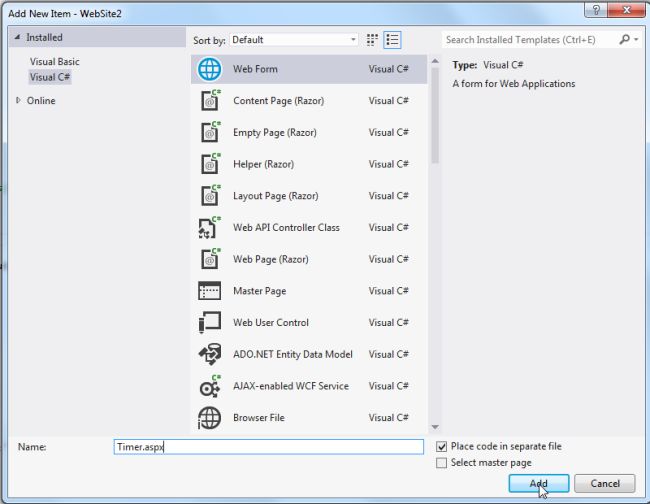Expand the Online templates node
The height and width of the screenshot is (504, 650).
[x=18, y=100]
